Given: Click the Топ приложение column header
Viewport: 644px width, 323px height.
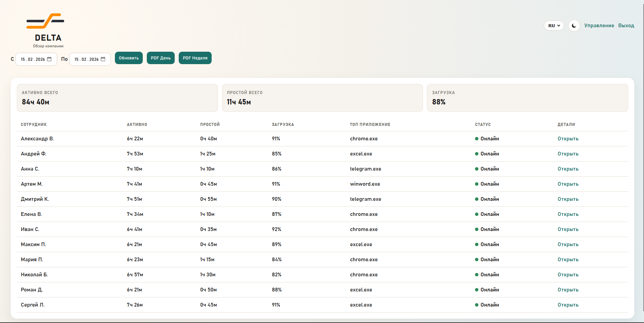Looking at the screenshot, I should tap(370, 125).
